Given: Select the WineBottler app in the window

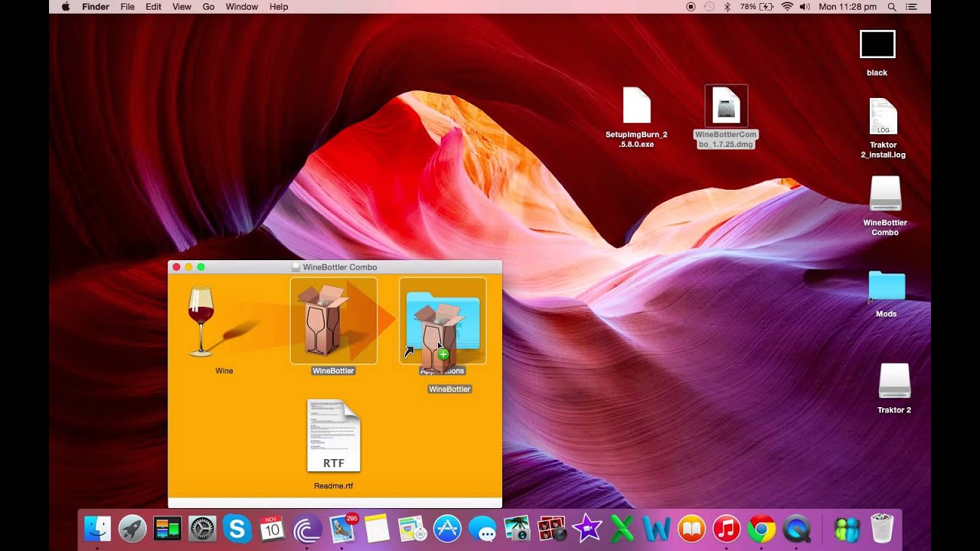Looking at the screenshot, I should pos(333,321).
